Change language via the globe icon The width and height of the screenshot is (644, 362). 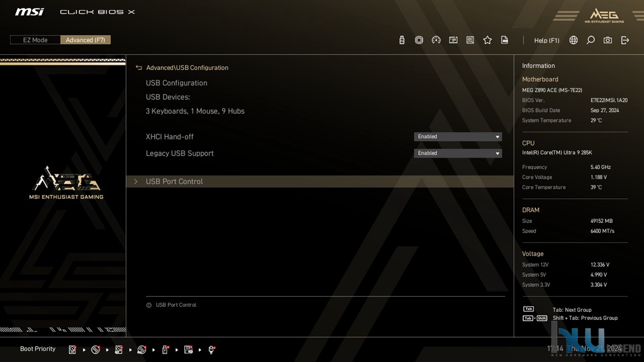pyautogui.click(x=574, y=40)
